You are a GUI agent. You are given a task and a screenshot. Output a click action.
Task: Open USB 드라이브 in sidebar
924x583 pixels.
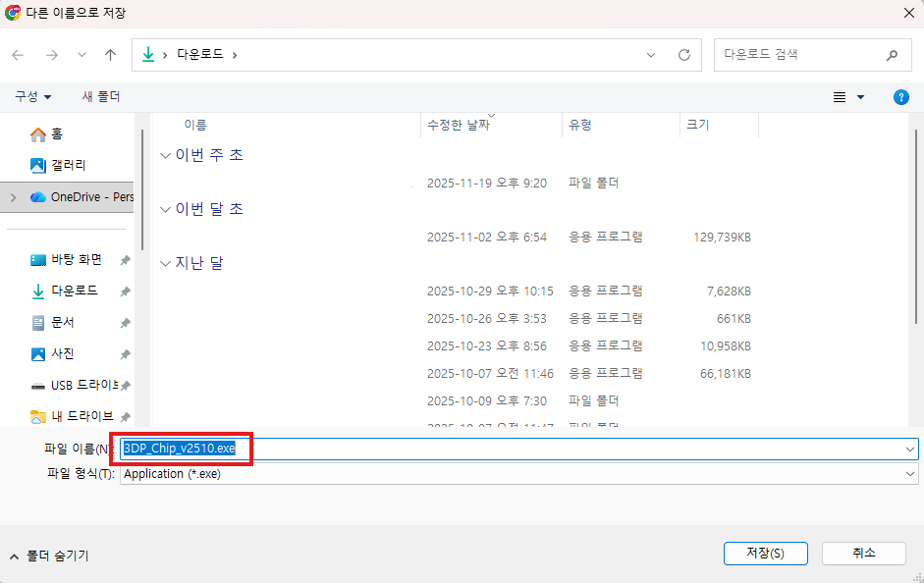74,385
